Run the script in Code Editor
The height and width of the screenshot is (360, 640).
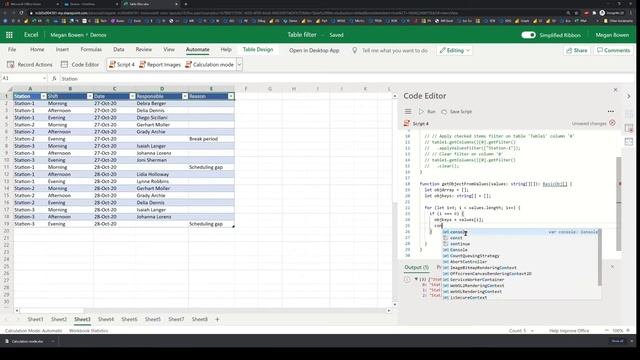(x=427, y=111)
